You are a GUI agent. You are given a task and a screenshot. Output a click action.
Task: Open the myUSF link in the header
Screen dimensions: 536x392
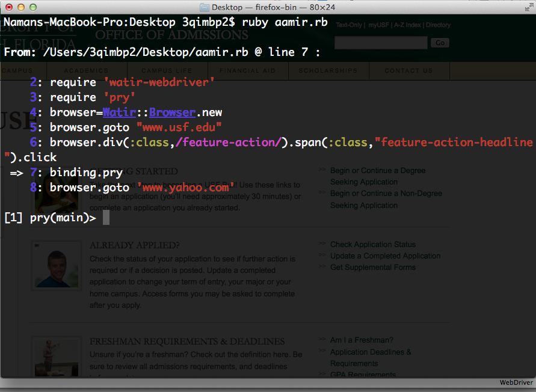point(378,25)
